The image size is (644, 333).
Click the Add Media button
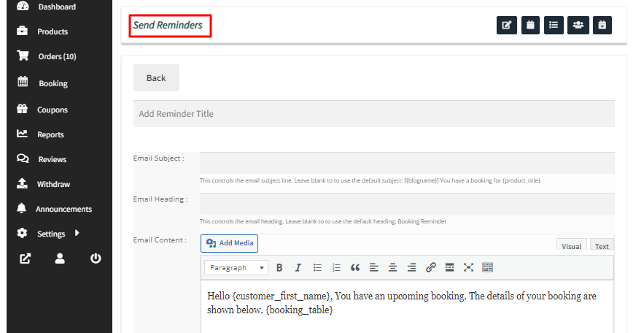click(230, 243)
